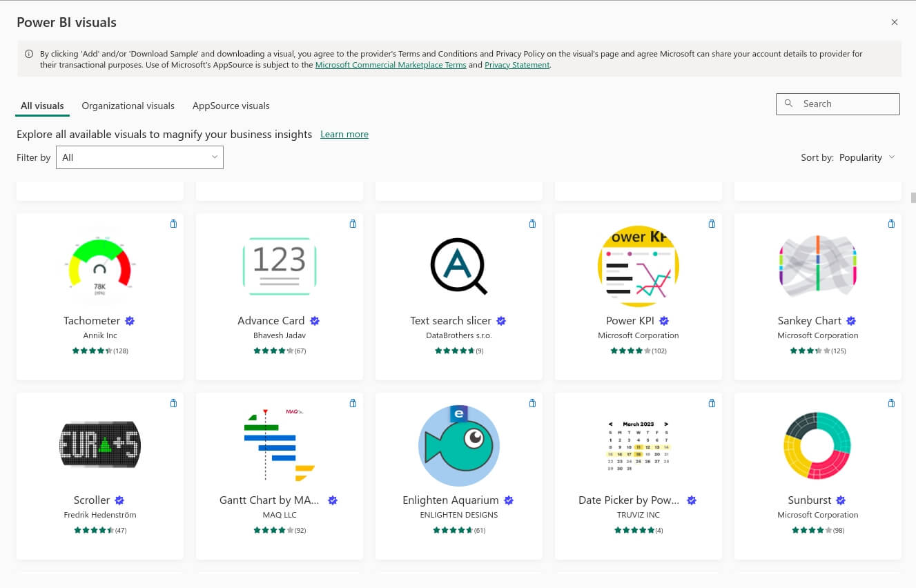
Task: Click the shopping bag icon on Gantt Chart card
Action: pos(353,403)
